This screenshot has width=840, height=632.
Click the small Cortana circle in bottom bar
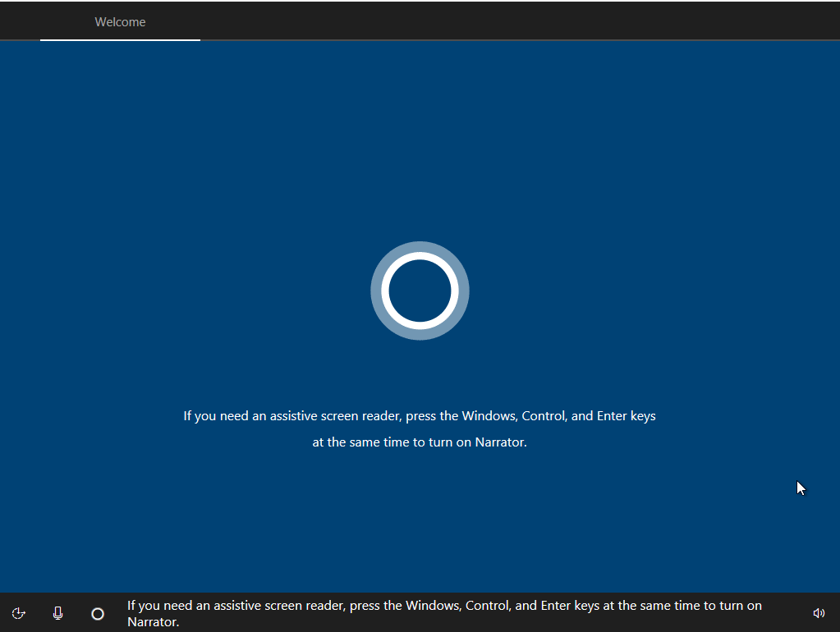pos(98,614)
